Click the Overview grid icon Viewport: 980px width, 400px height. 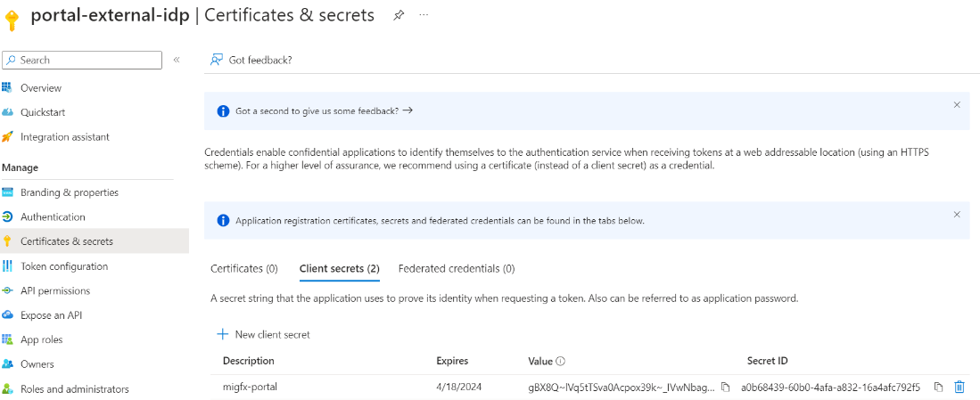click(x=7, y=87)
